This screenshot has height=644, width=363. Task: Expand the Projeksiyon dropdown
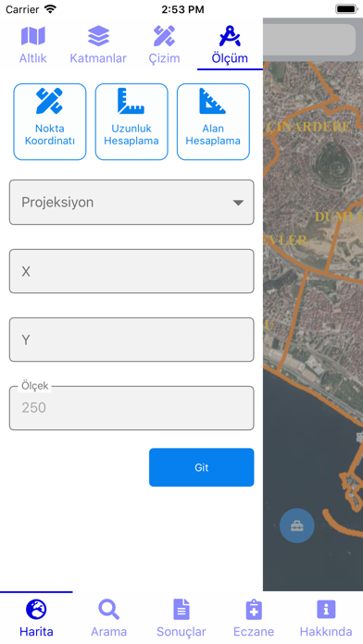[131, 202]
